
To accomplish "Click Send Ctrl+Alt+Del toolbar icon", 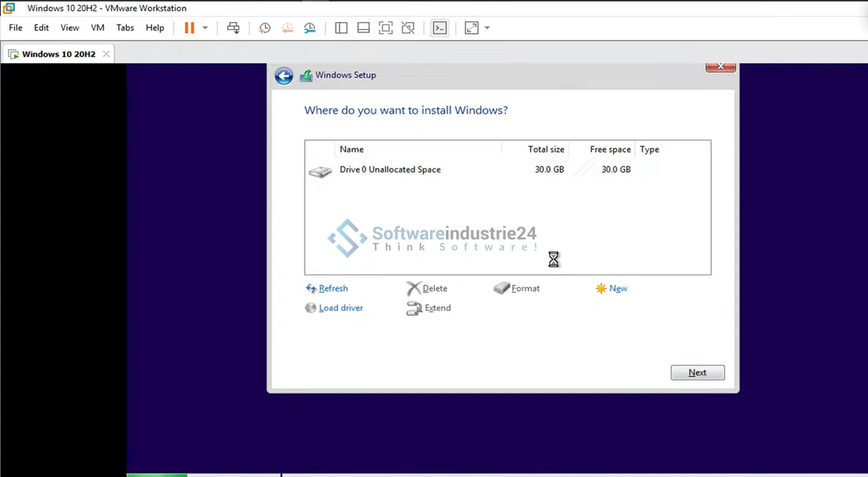I will pyautogui.click(x=234, y=28).
